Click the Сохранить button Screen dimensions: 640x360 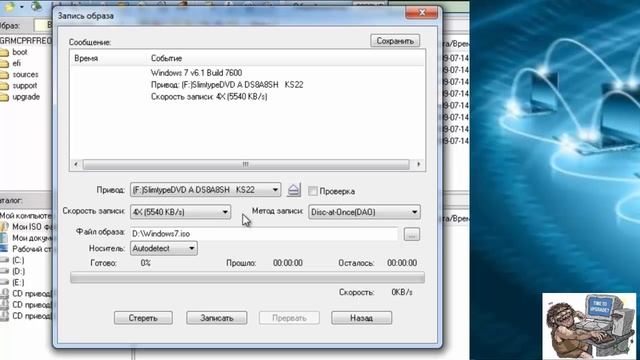395,41
